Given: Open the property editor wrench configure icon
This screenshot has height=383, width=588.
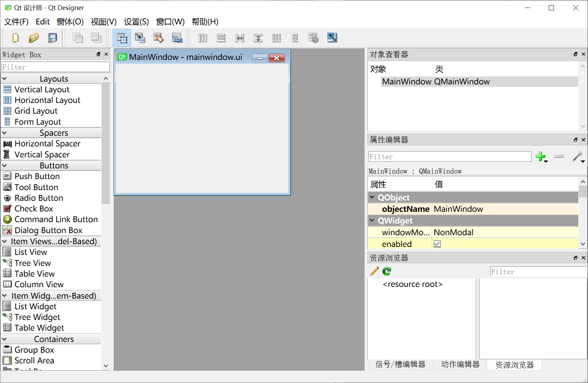Looking at the screenshot, I should click(x=578, y=157).
